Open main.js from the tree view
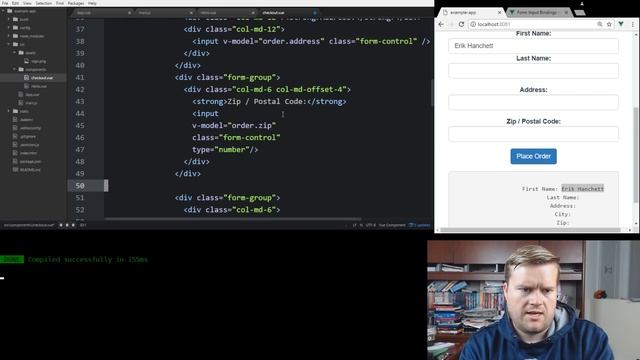The width and height of the screenshot is (640, 360). 31,103
